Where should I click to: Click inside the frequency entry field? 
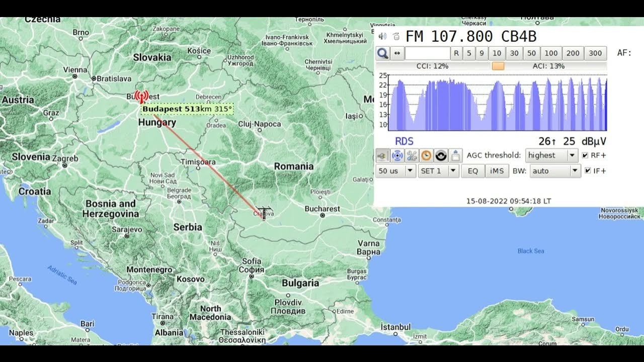pyautogui.click(x=428, y=53)
